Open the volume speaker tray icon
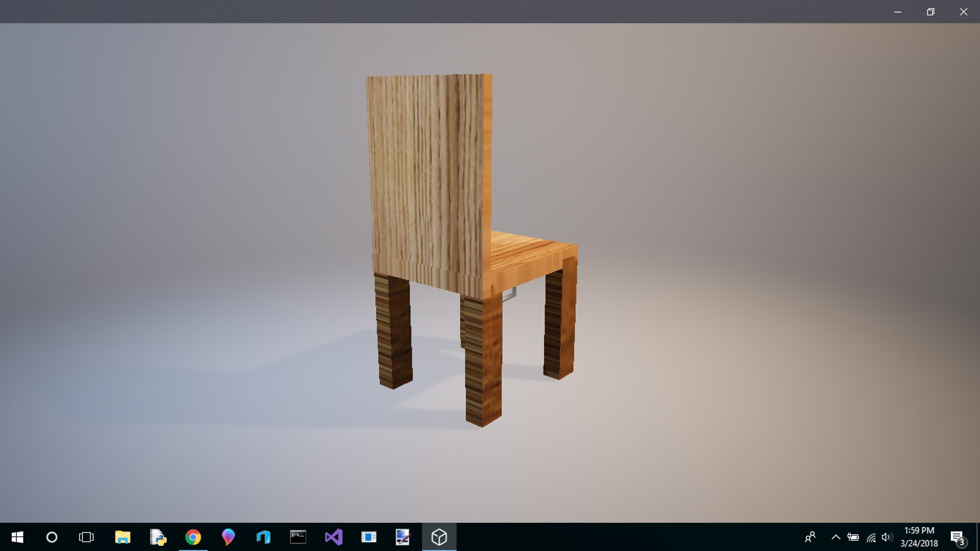Screen dimensions: 980x551 [x=887, y=537]
